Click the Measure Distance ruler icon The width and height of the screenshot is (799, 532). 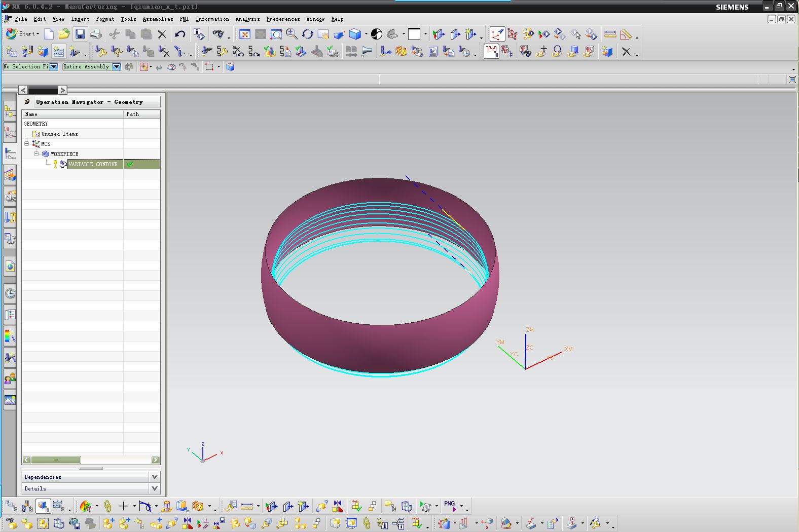click(x=610, y=34)
